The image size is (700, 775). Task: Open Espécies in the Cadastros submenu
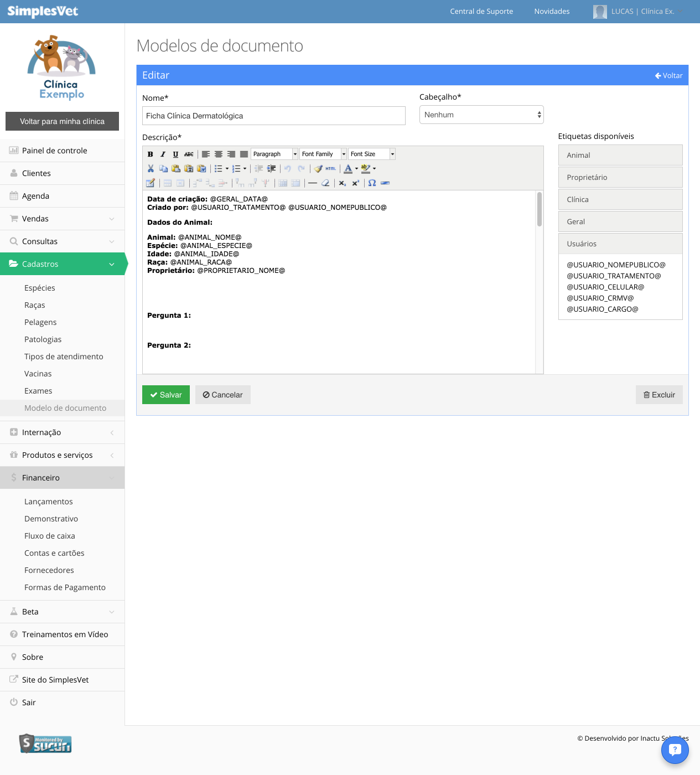point(40,288)
